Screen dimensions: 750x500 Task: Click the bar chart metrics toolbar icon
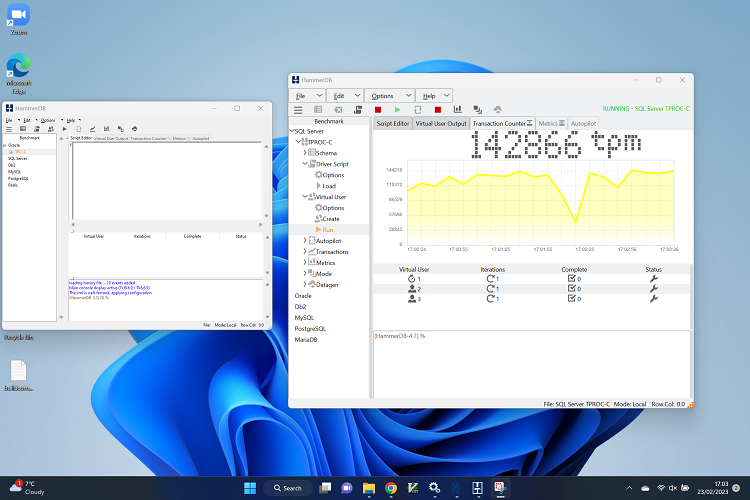coord(457,109)
